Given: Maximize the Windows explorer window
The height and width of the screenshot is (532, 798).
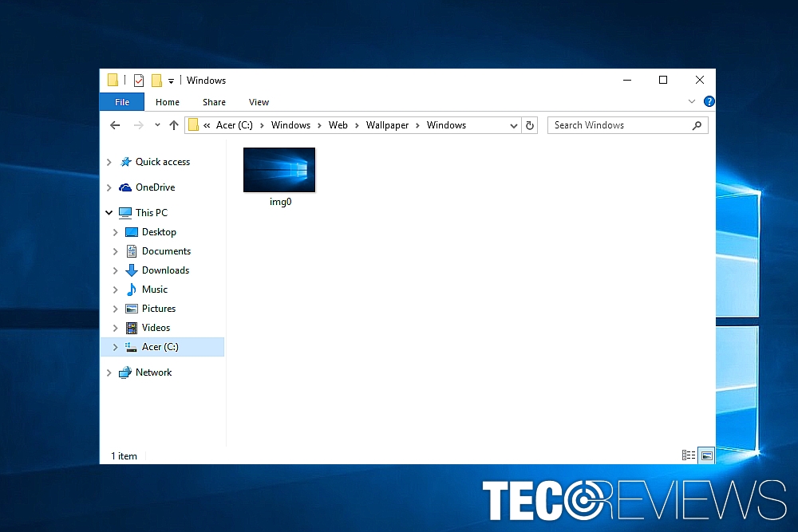Looking at the screenshot, I should 663,80.
